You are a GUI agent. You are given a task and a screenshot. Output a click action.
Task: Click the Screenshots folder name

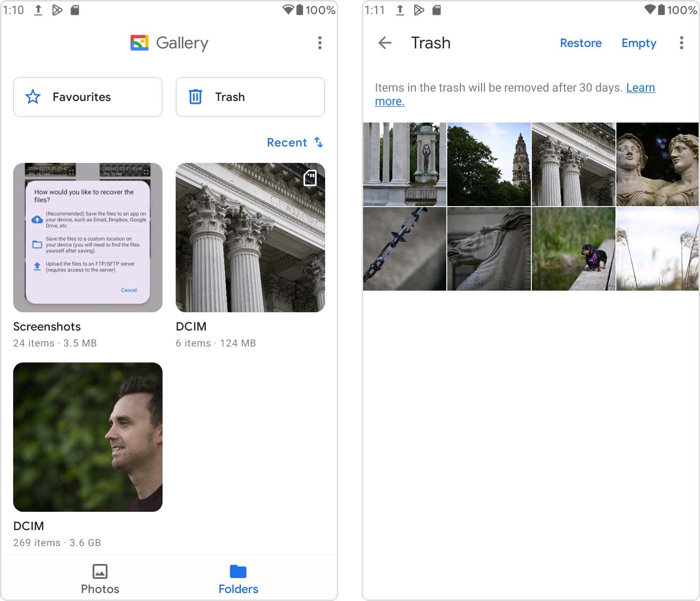[47, 326]
